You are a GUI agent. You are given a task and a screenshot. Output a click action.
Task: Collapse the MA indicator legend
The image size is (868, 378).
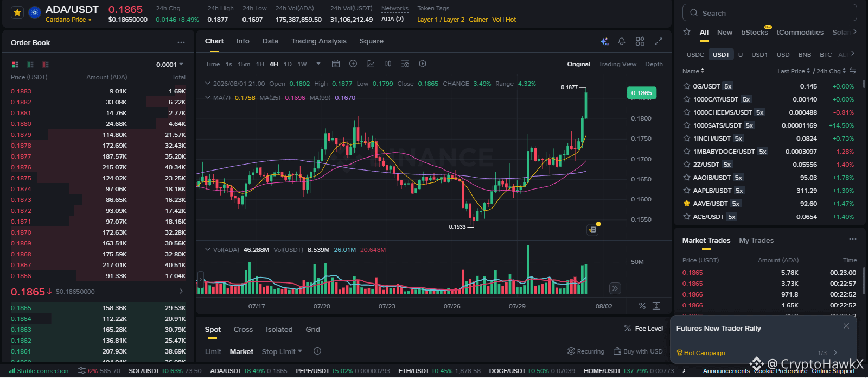(207, 98)
